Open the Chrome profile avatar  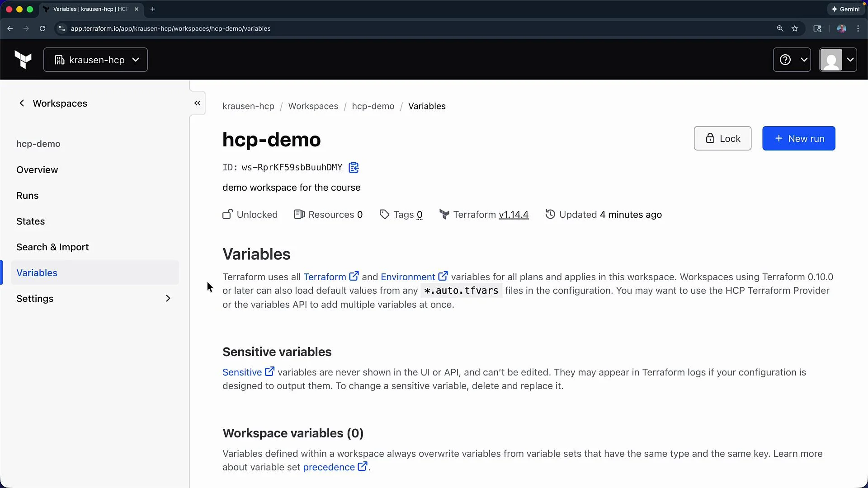[x=841, y=28]
